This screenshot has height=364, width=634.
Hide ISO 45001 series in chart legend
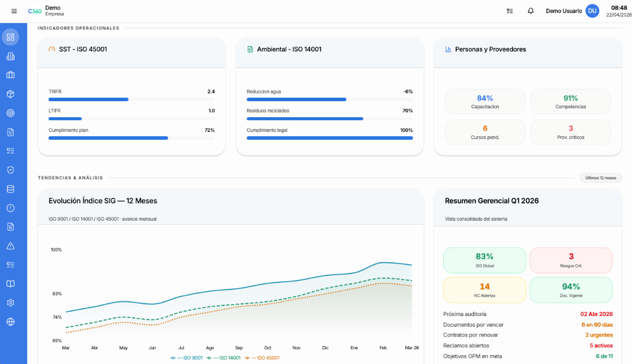click(261, 357)
